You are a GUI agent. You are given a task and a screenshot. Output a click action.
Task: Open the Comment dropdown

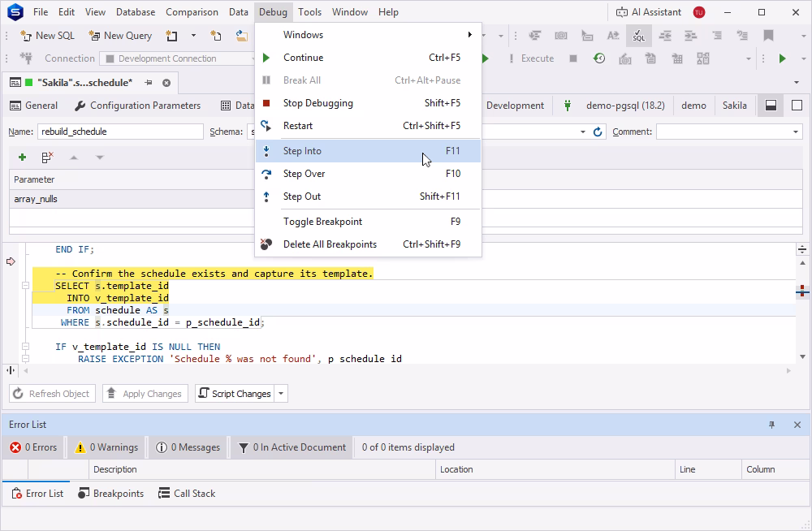(x=796, y=132)
